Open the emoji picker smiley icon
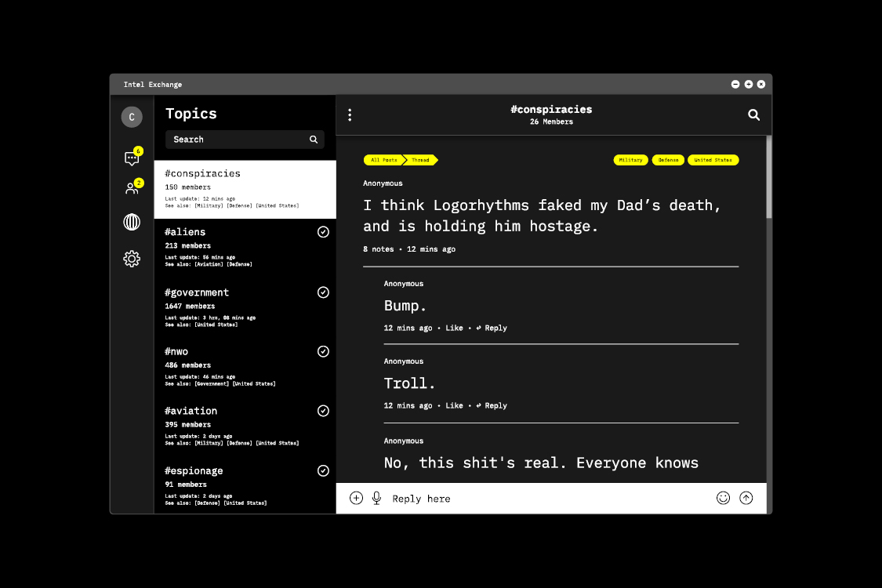882x588 pixels. point(724,498)
